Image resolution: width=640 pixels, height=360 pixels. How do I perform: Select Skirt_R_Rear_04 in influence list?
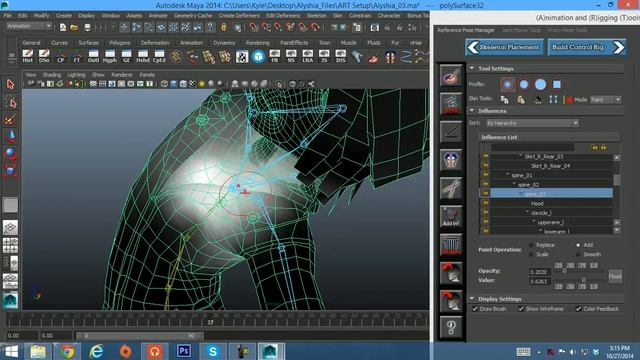coord(551,166)
